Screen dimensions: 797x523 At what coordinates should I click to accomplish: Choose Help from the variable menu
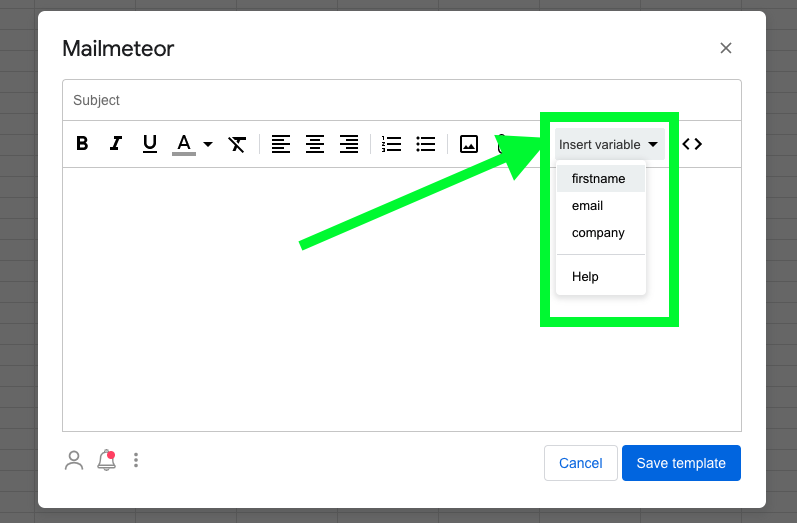(585, 276)
